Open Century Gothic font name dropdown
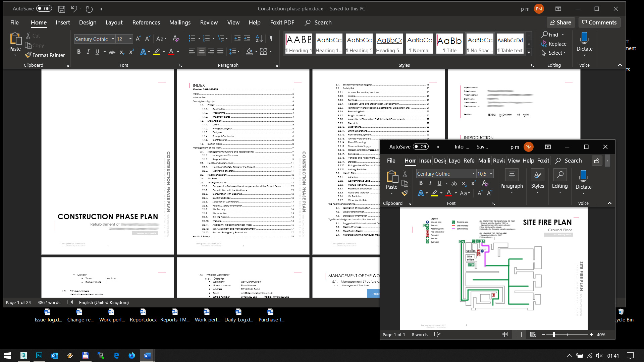Image resolution: width=644 pixels, height=362 pixels. (x=113, y=39)
